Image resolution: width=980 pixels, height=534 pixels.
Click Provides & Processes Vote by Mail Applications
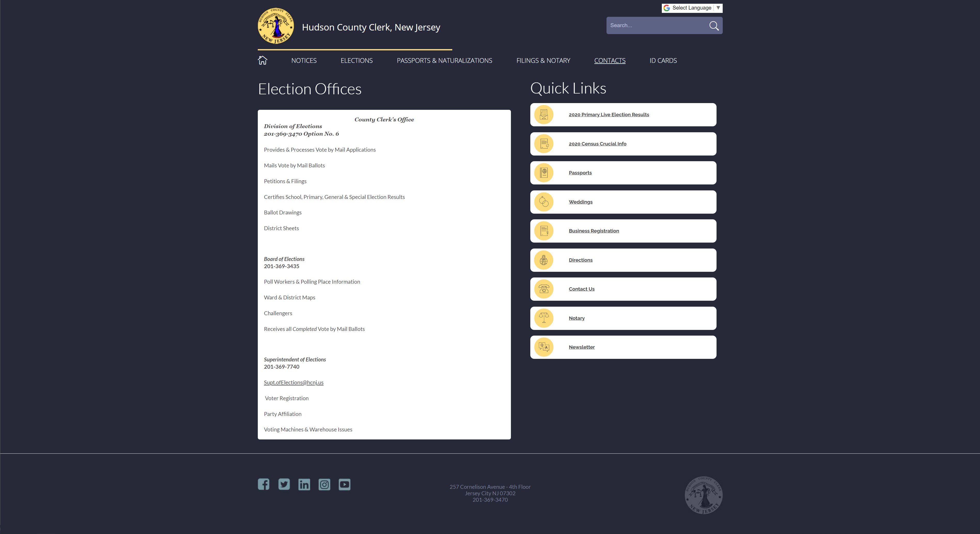320,150
